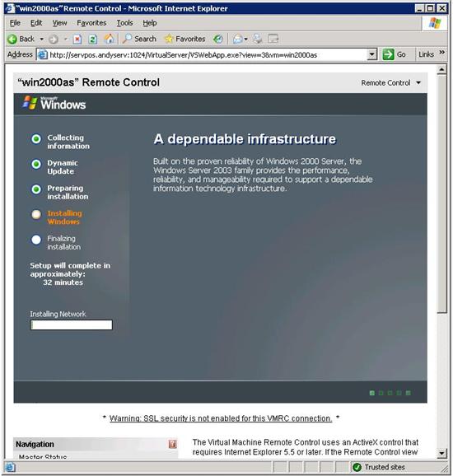Click the page icon in Address bar
Viewport: 453px width, 476px height.
[x=43, y=55]
